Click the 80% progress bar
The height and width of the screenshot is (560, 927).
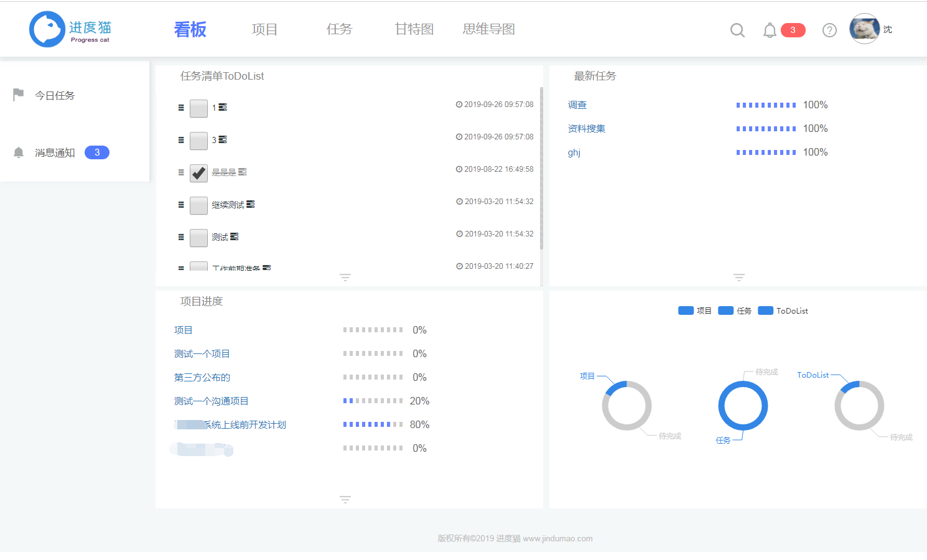pyautogui.click(x=372, y=424)
